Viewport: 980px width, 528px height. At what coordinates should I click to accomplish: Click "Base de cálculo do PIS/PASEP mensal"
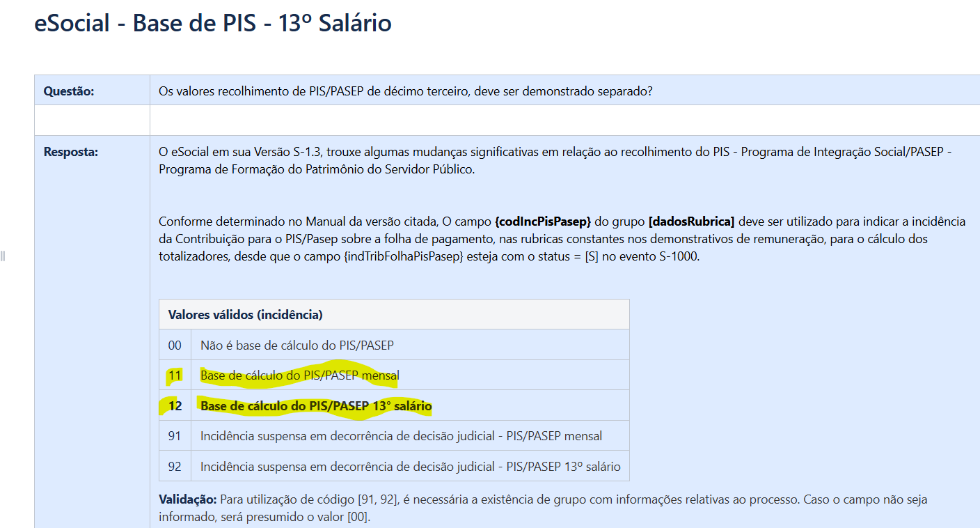pyautogui.click(x=300, y=375)
